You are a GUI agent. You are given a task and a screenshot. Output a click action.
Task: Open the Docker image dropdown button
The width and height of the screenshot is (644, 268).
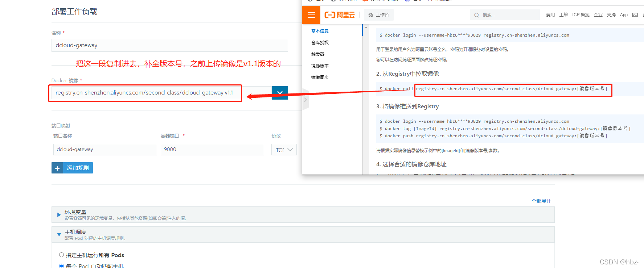[280, 93]
